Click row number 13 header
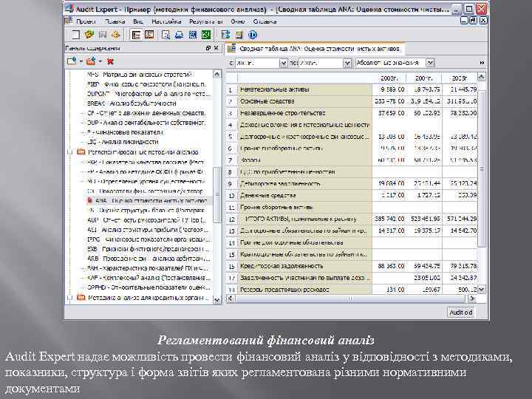This screenshot has width=532, height=399. (x=232, y=231)
